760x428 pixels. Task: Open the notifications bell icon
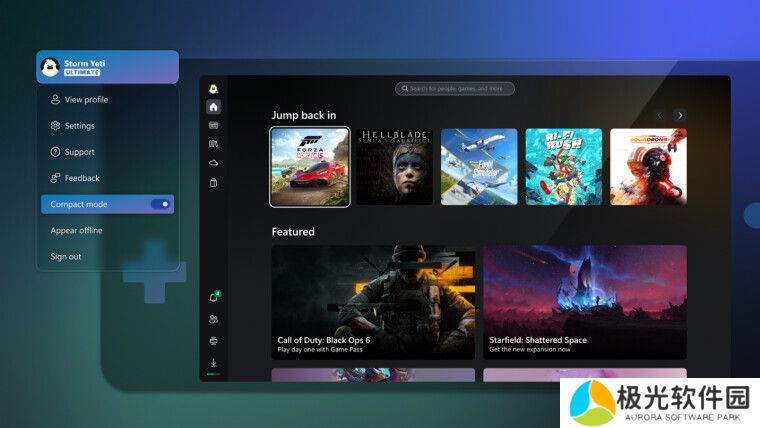point(213,298)
